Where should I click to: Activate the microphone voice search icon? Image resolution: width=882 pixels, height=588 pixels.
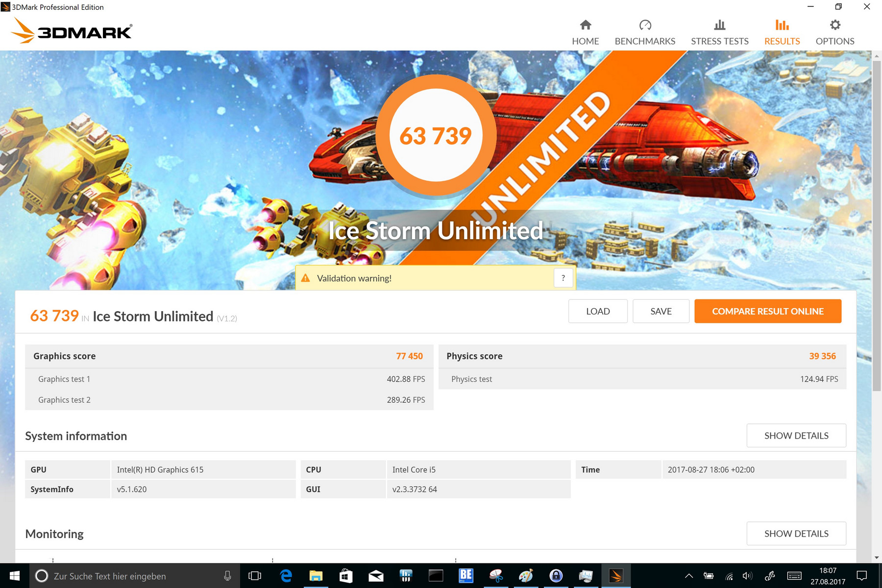click(227, 576)
